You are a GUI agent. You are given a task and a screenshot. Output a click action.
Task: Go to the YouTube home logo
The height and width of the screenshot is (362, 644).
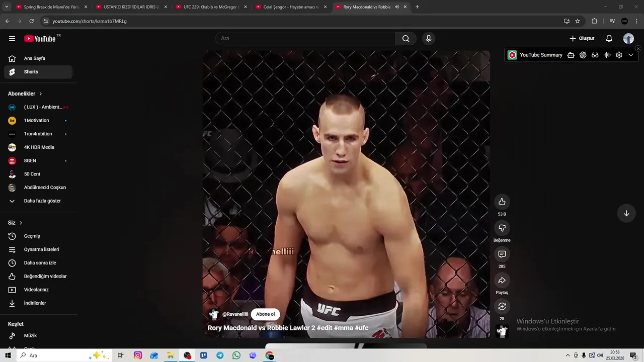coord(40,39)
